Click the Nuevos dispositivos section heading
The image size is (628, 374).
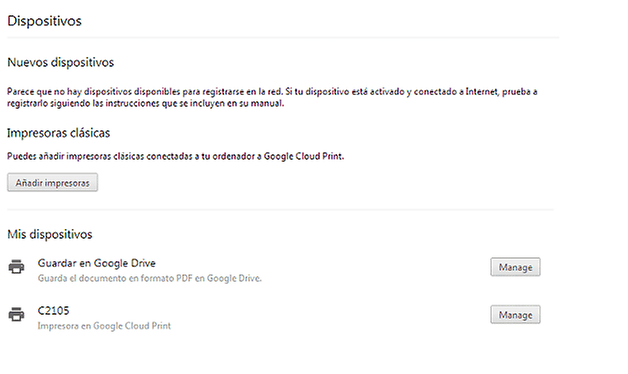(x=60, y=62)
